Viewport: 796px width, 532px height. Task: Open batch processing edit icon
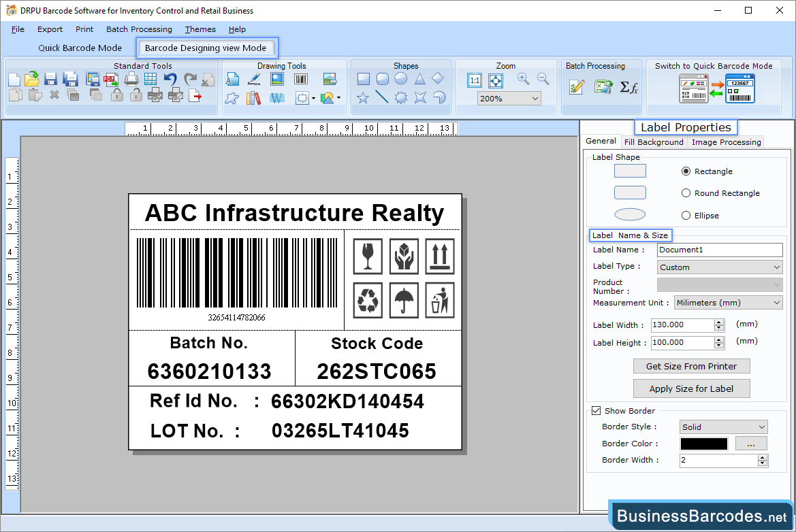coord(577,87)
